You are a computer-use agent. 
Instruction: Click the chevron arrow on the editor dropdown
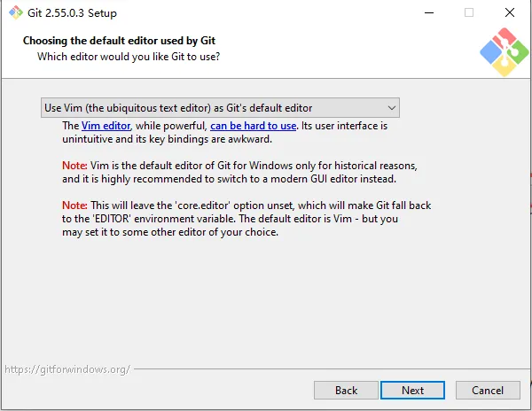click(392, 108)
